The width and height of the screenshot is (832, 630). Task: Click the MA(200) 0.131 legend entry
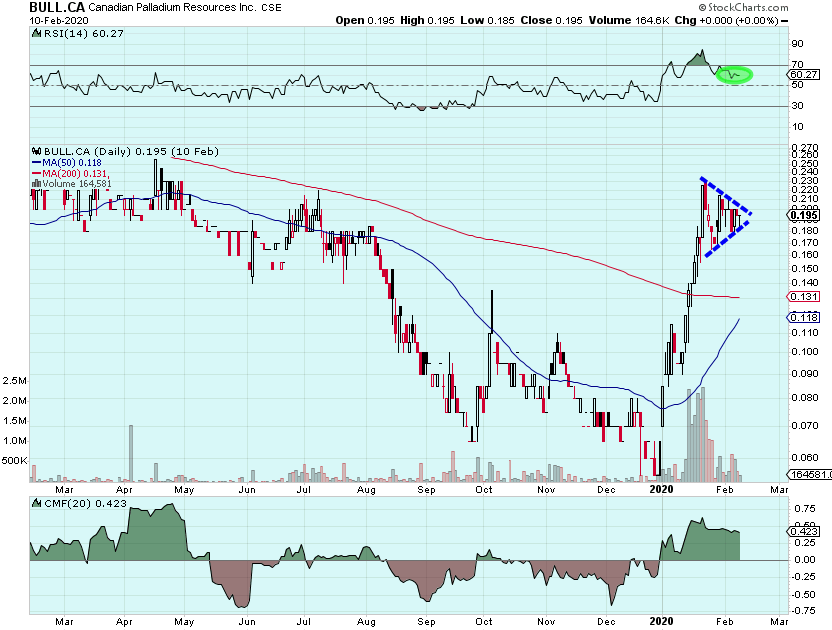point(76,174)
